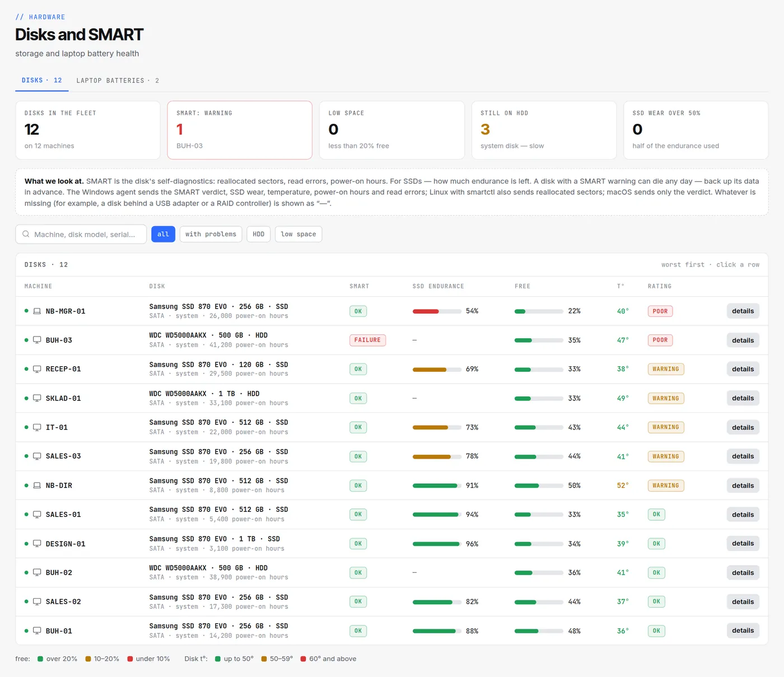This screenshot has width=784, height=677.
Task: Sort by the SSD Endurance column header
Action: [x=438, y=286]
